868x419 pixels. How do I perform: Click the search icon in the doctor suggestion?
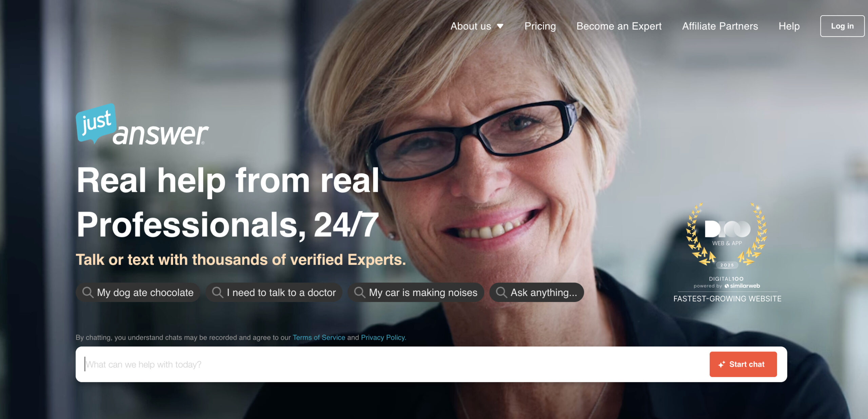click(217, 292)
